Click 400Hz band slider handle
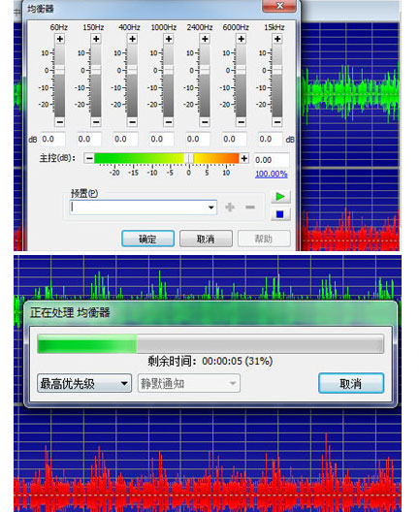The image size is (420, 512). pyautogui.click(x=132, y=70)
